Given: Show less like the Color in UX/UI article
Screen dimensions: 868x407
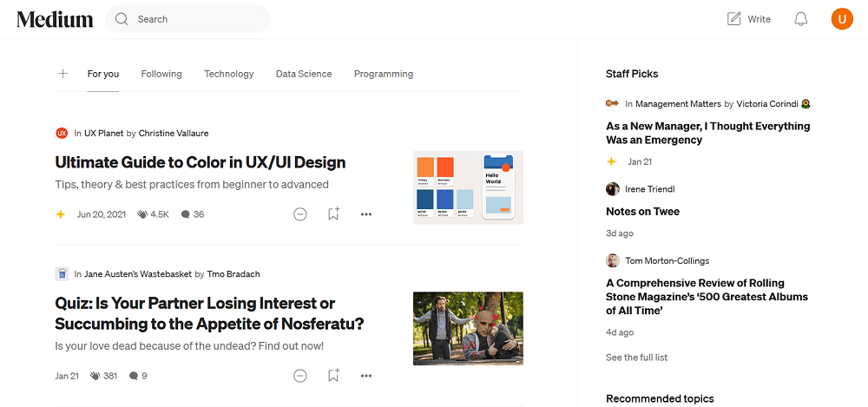Looking at the screenshot, I should point(300,214).
